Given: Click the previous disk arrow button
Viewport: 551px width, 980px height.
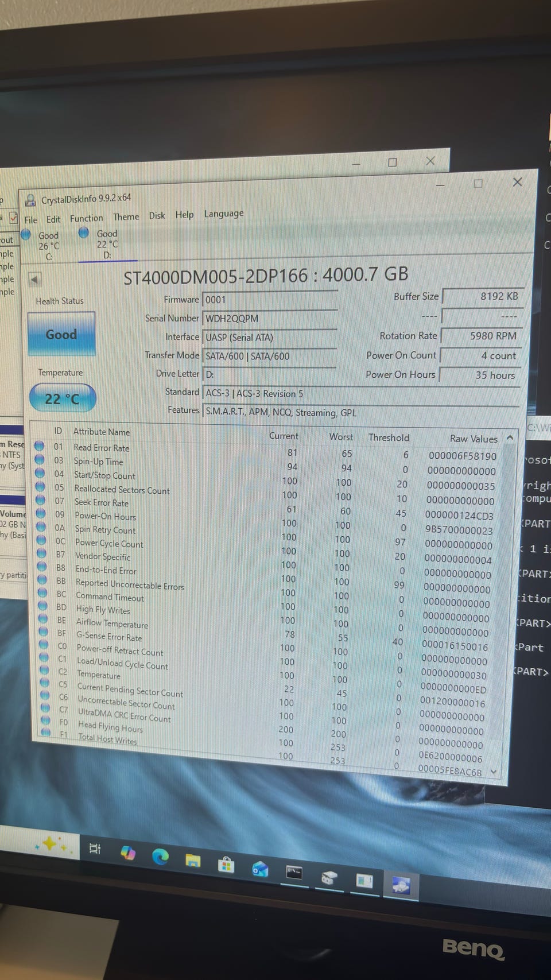Looking at the screenshot, I should pos(34,280).
